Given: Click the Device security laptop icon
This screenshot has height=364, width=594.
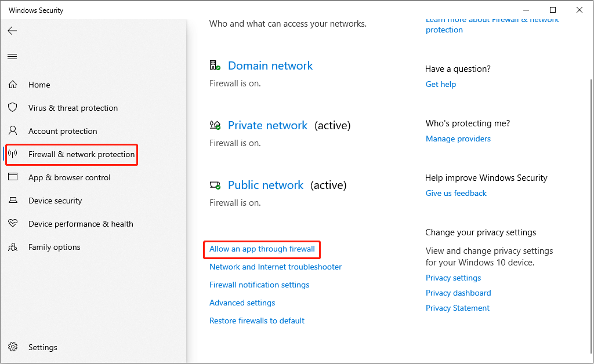Looking at the screenshot, I should [13, 201].
